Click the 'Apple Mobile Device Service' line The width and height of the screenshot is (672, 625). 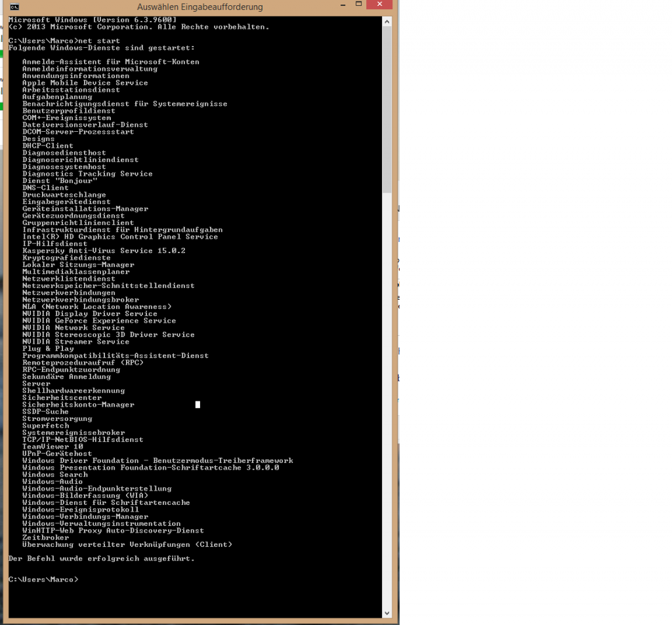pyautogui.click(x=85, y=83)
